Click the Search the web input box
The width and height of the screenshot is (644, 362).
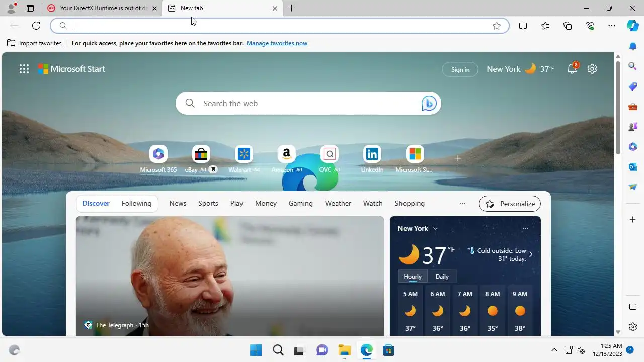pos(308,103)
